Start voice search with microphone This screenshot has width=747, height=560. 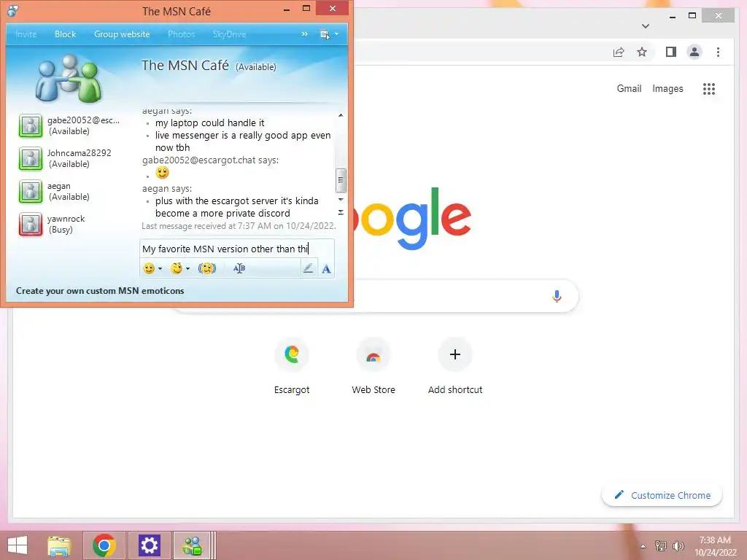(557, 296)
